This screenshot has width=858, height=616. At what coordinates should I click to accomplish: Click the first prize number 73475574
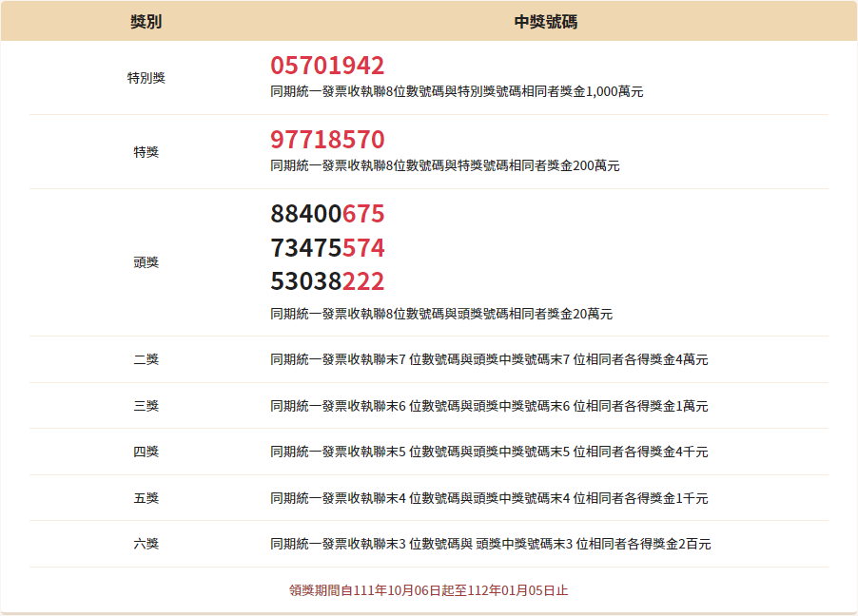pyautogui.click(x=327, y=248)
